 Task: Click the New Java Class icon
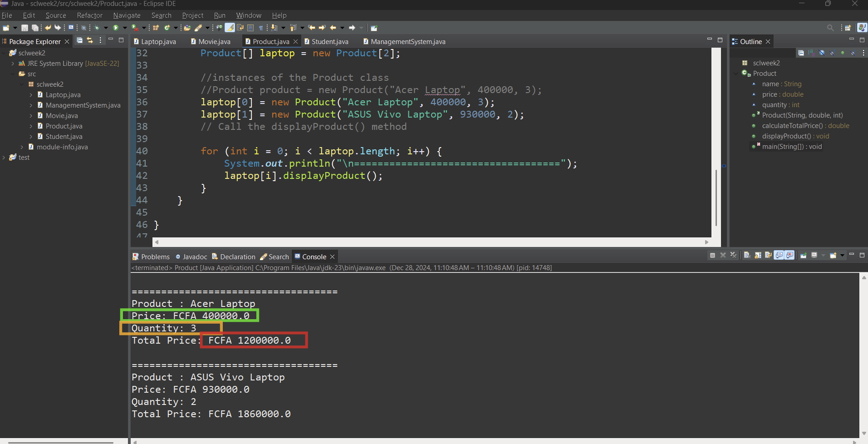[x=167, y=28]
